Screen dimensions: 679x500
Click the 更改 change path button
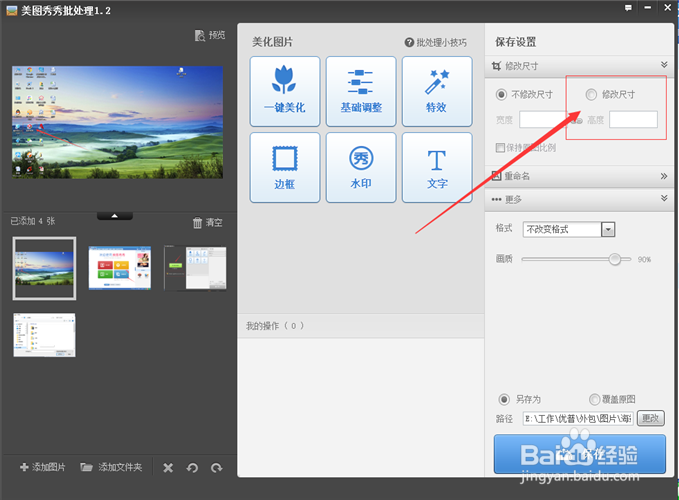(650, 418)
